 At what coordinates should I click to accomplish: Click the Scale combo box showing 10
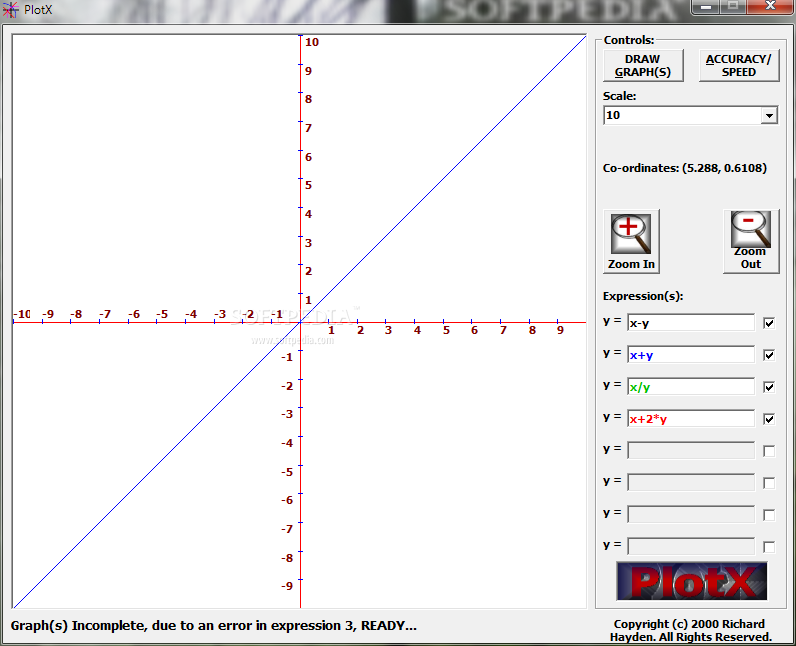click(690, 116)
